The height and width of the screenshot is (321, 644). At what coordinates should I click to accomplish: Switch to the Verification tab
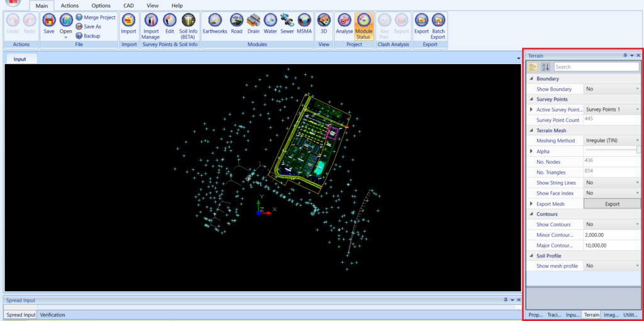[x=53, y=315]
